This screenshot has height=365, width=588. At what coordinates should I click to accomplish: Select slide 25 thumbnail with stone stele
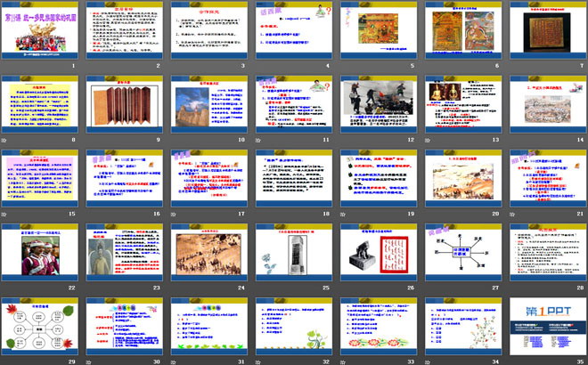294,253
